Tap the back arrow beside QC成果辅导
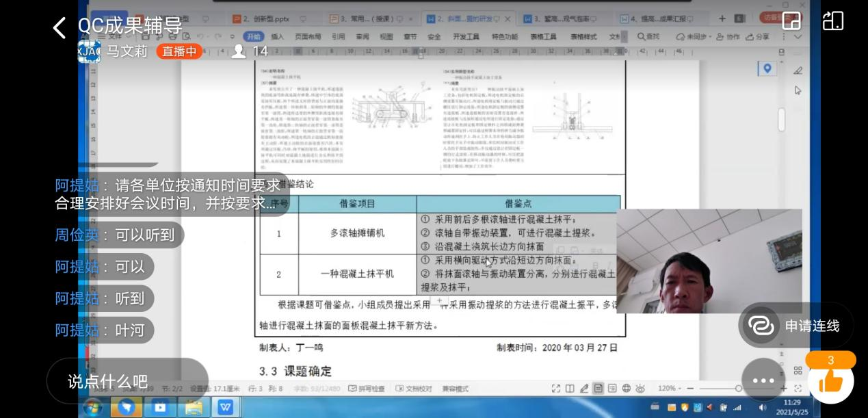This screenshot has height=418, width=868. click(60, 28)
